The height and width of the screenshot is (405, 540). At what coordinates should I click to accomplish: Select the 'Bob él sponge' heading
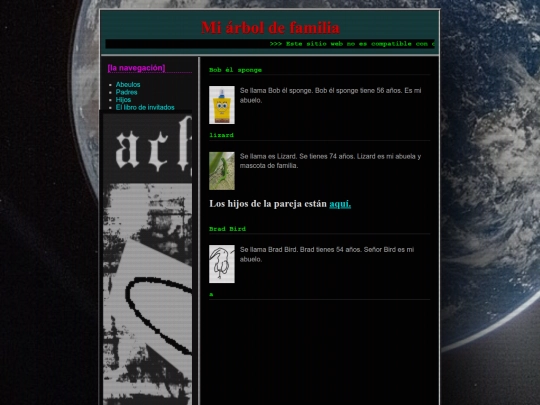235,70
